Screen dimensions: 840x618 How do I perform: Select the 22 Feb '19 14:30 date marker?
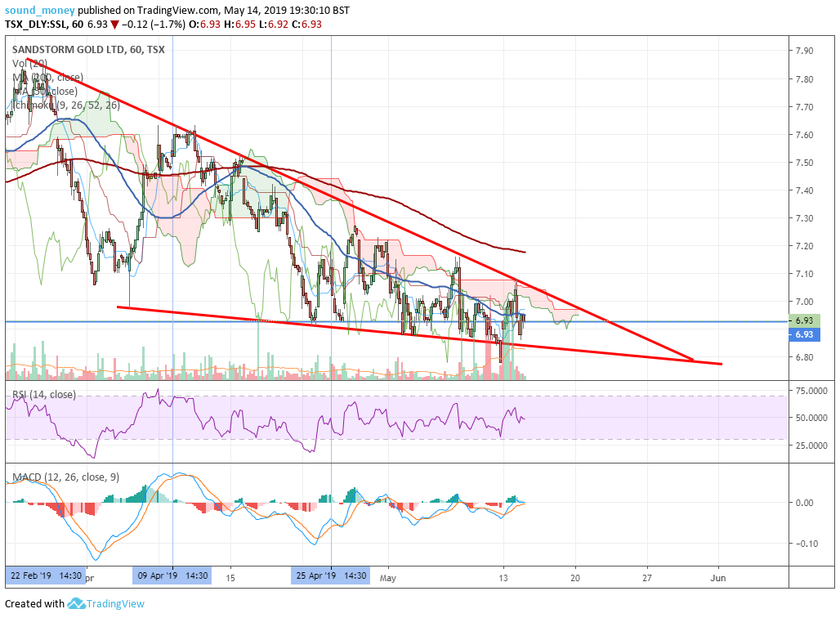46,575
